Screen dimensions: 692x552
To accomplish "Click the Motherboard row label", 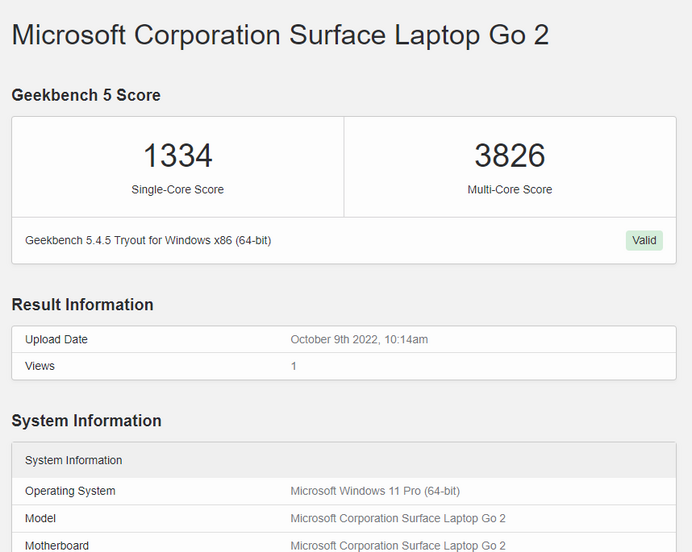I will pyautogui.click(x=57, y=545).
